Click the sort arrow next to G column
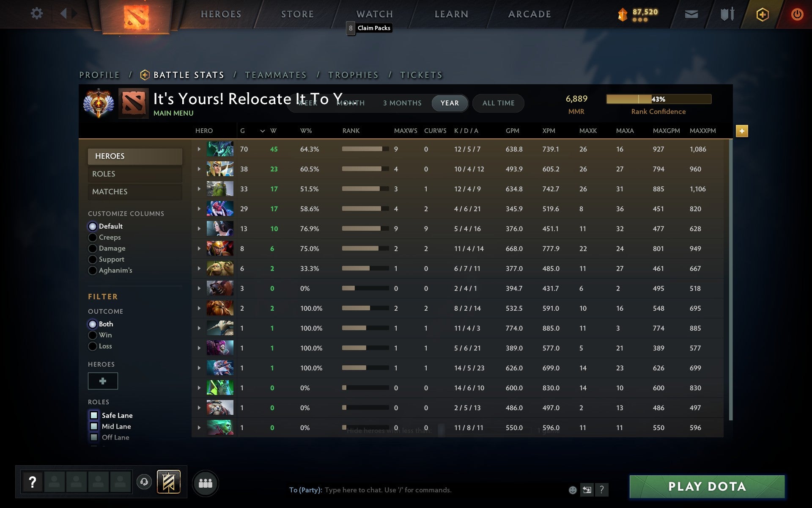 262,131
